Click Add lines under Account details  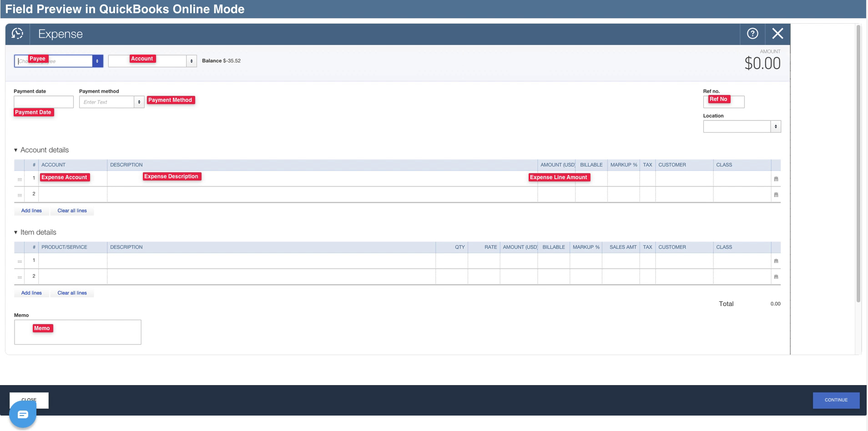31,210
